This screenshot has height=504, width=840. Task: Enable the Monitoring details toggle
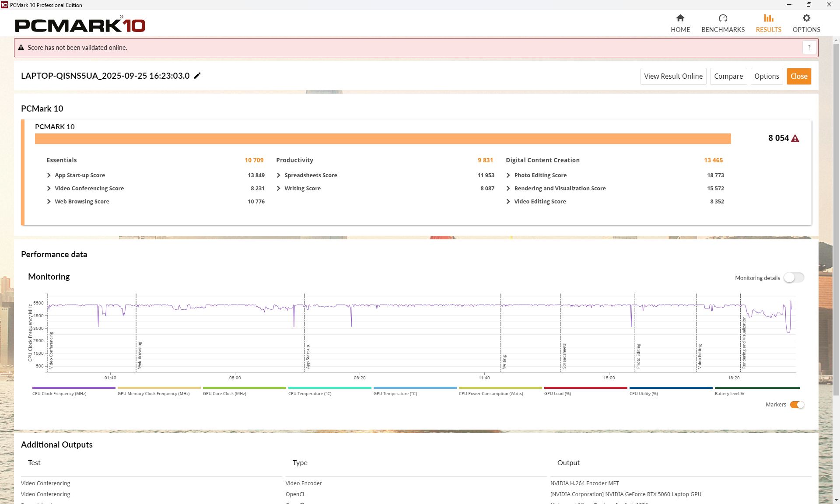point(794,278)
